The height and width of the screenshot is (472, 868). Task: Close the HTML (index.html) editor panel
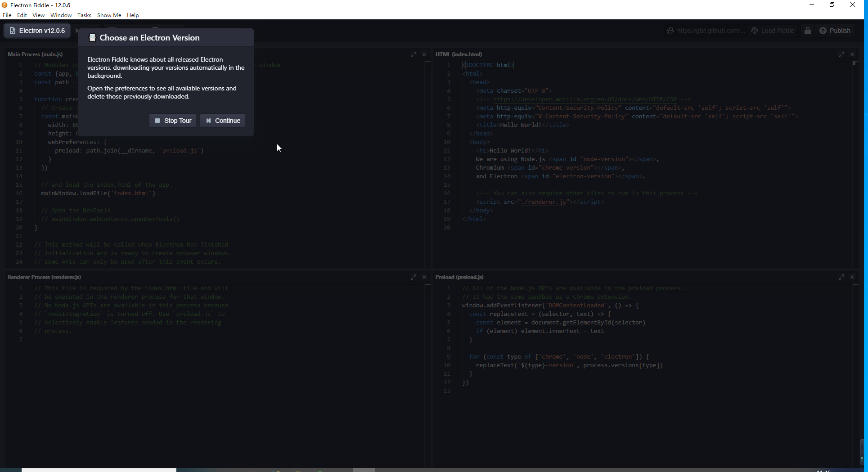[x=852, y=54]
